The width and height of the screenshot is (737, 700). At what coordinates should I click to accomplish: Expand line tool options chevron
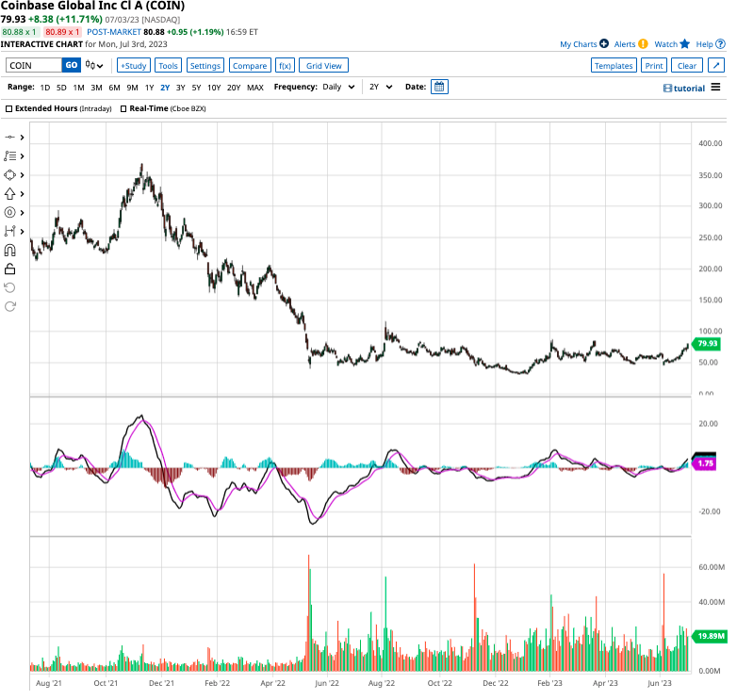(x=22, y=138)
